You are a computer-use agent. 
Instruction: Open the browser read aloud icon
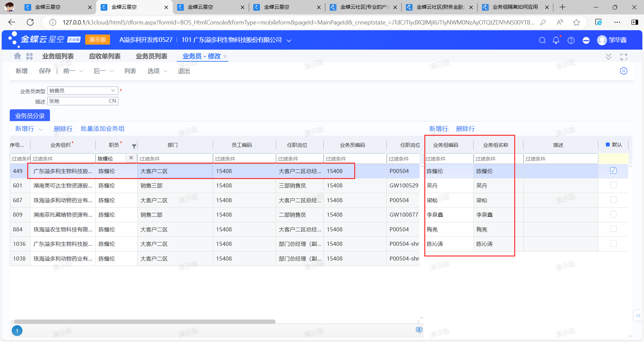point(559,22)
